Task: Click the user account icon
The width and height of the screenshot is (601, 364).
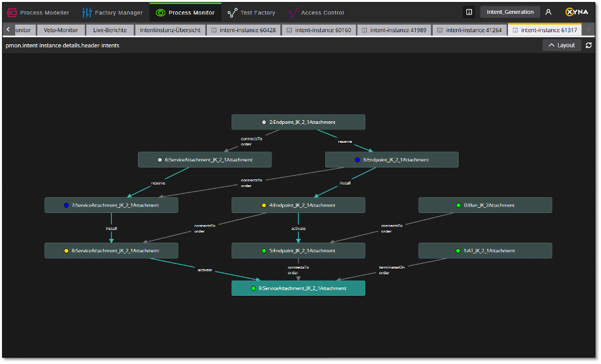Action: tap(548, 12)
